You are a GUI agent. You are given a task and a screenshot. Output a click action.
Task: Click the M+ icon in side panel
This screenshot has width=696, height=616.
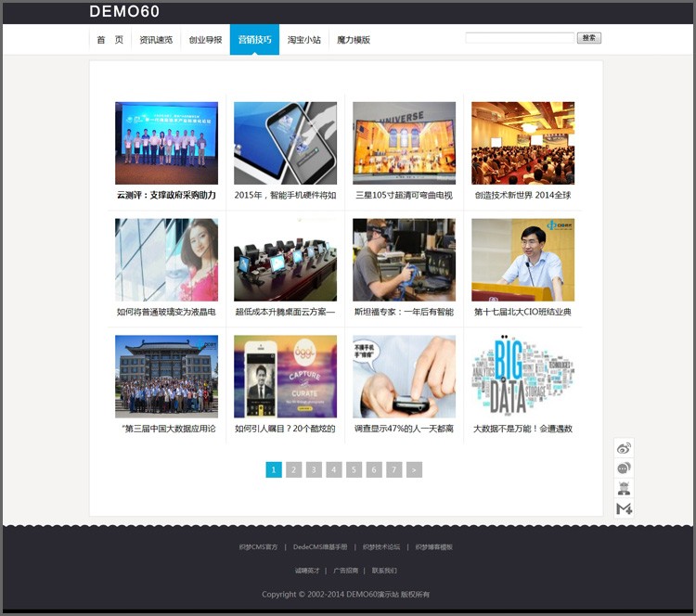pyautogui.click(x=624, y=508)
